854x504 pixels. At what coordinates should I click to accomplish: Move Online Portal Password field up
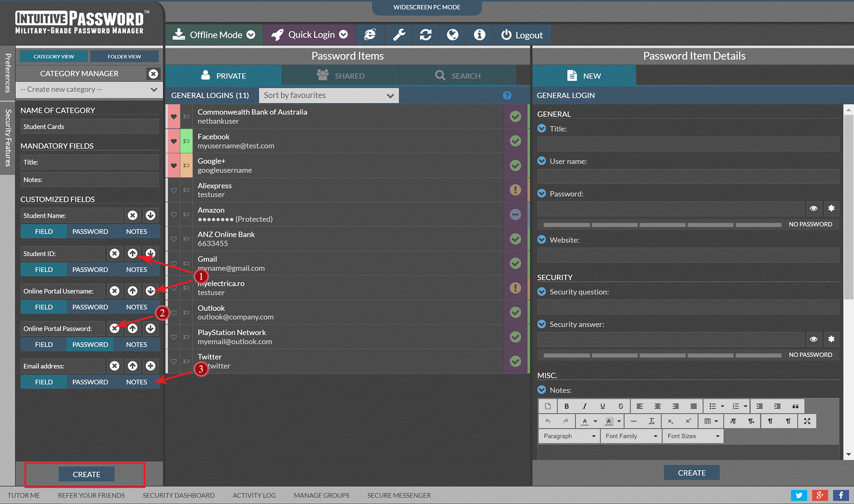click(133, 328)
